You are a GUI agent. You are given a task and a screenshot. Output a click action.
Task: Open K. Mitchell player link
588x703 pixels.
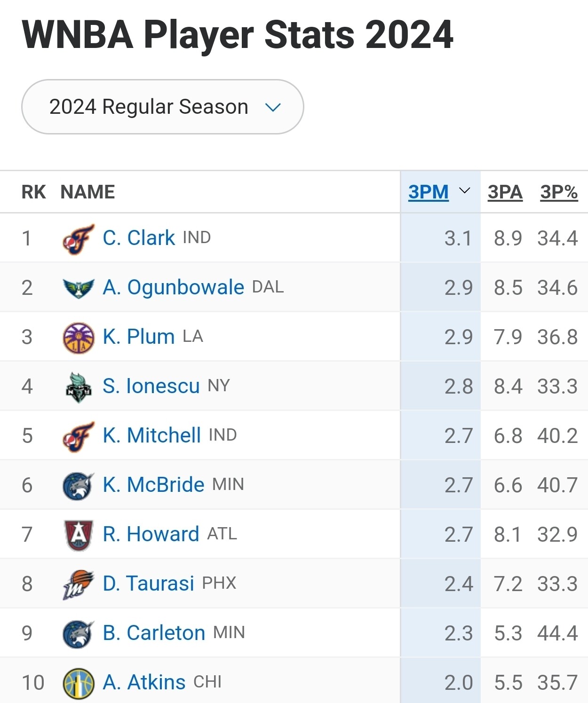pos(152,435)
